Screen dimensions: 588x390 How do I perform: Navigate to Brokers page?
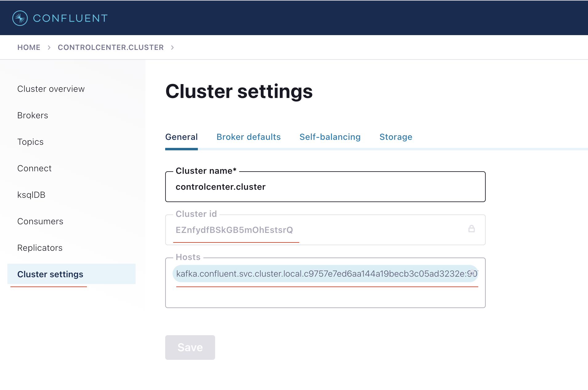pyautogui.click(x=33, y=116)
